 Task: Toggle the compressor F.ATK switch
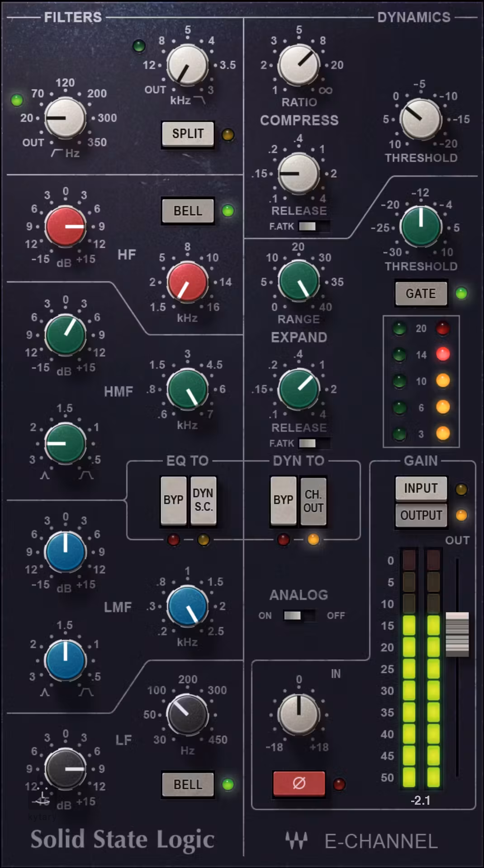pos(313,226)
